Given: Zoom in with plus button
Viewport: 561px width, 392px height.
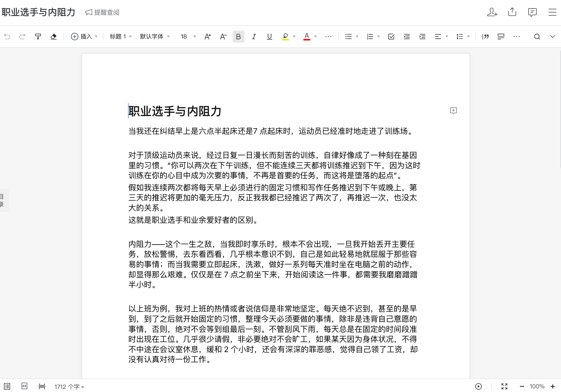Looking at the screenshot, I should (552, 386).
